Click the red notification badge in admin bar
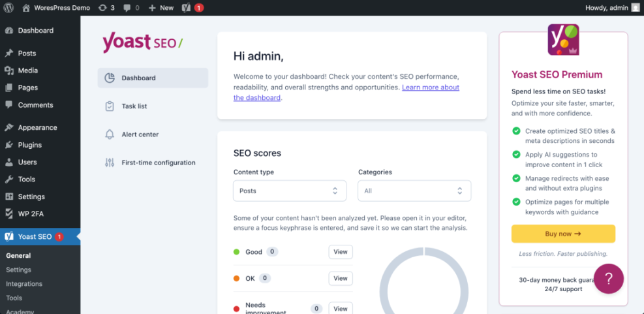Screen dimensions: 644x314 [199, 8]
